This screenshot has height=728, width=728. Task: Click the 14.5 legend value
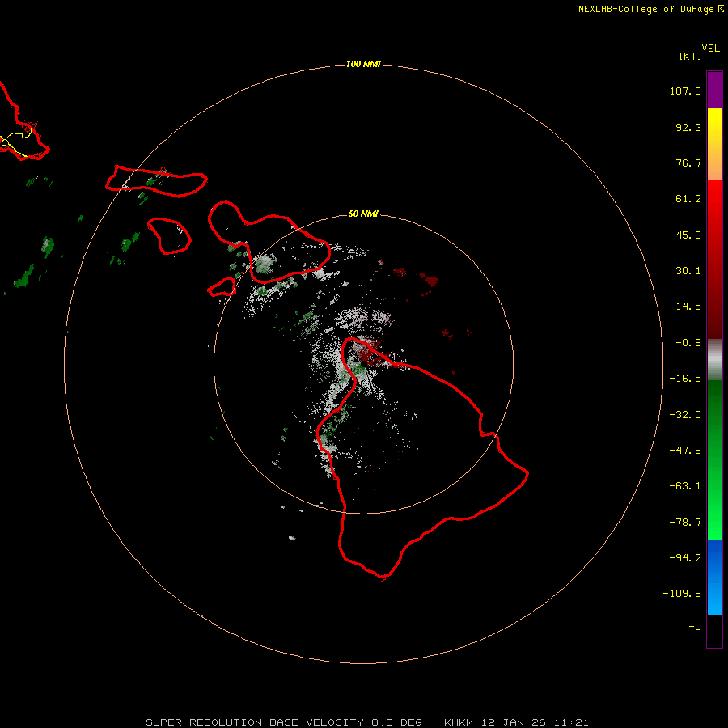click(688, 307)
